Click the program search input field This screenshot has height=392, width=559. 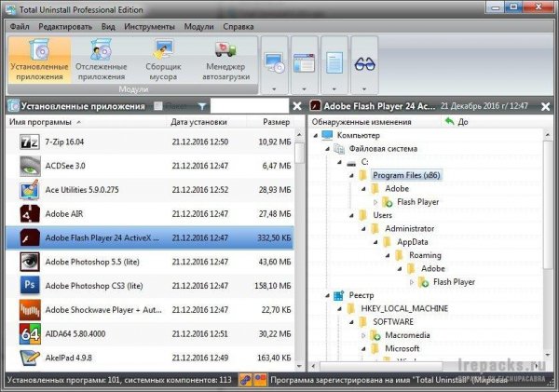249,106
